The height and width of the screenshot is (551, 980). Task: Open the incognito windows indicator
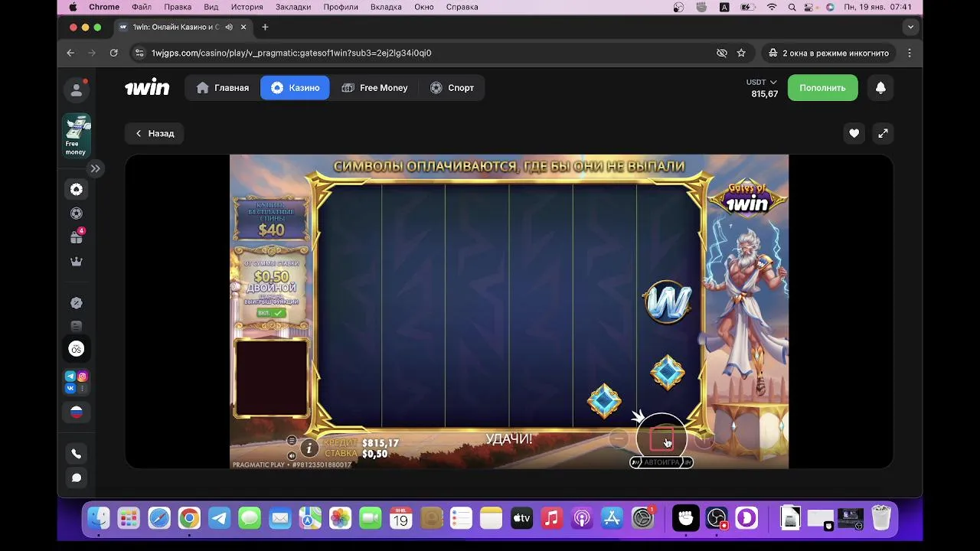pyautogui.click(x=828, y=53)
